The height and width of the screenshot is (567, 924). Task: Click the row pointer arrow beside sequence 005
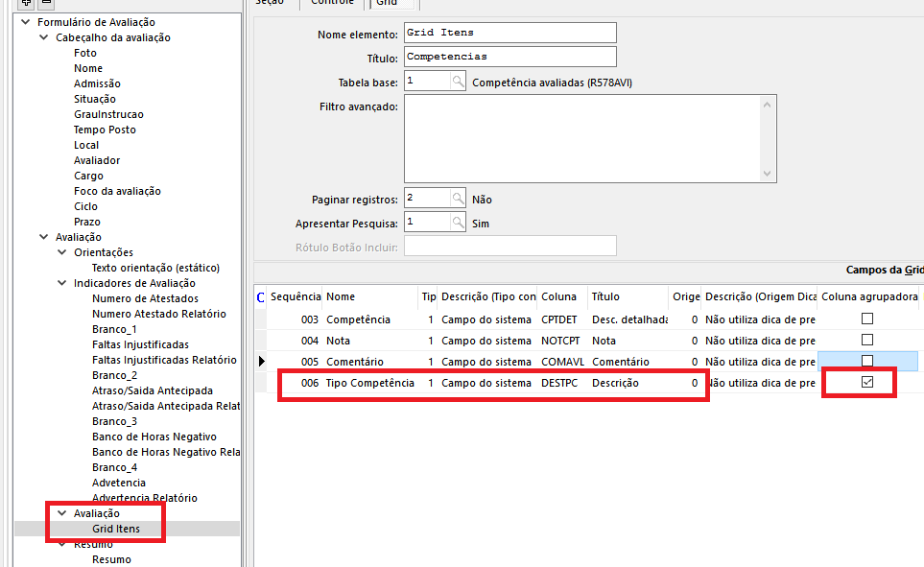[262, 362]
